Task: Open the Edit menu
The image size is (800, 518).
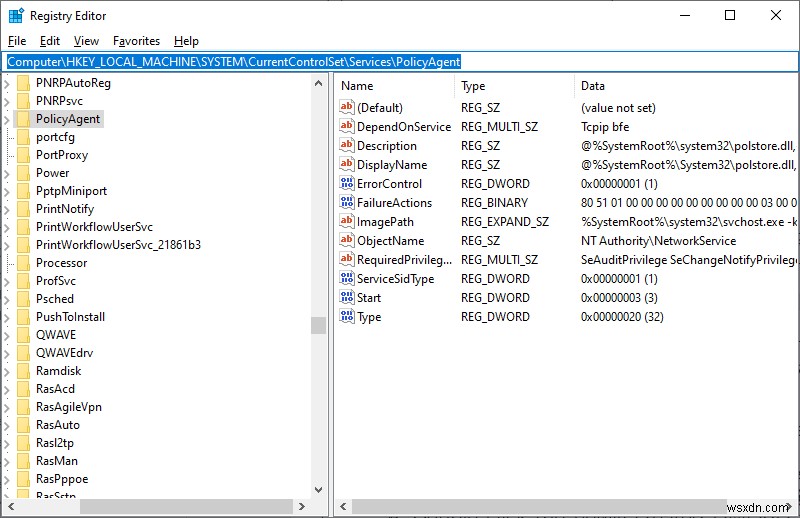Action: [49, 41]
